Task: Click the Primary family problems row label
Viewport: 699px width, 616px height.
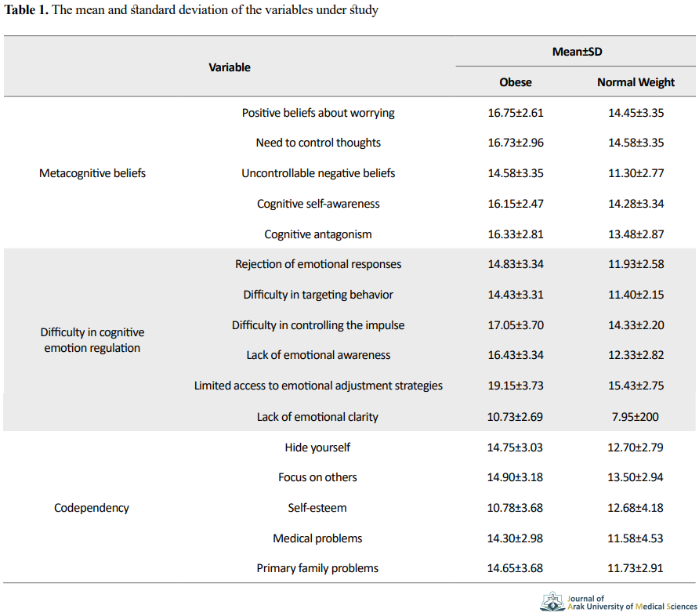Action: 317,568
